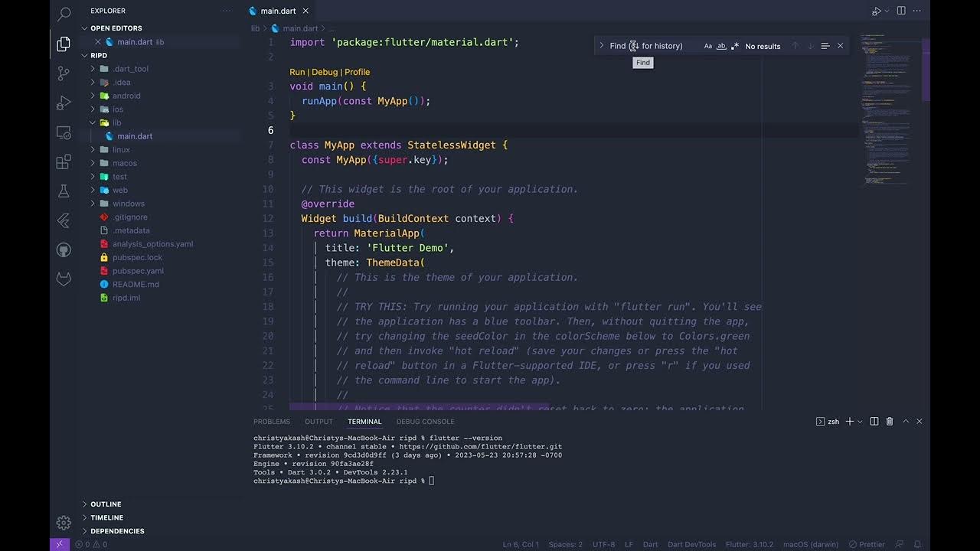The width and height of the screenshot is (980, 551).
Task: Click the feedback icon in status bar
Action: click(x=900, y=544)
